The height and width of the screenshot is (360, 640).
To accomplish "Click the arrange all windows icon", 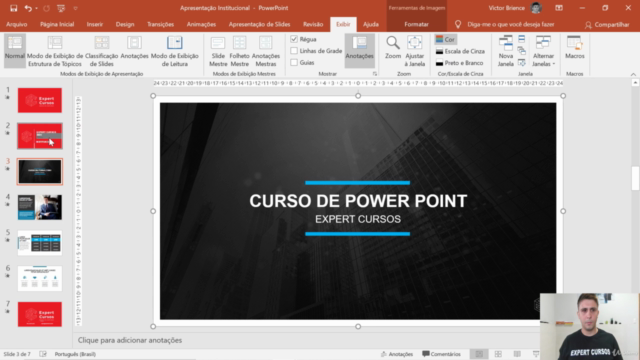I will click(522, 39).
